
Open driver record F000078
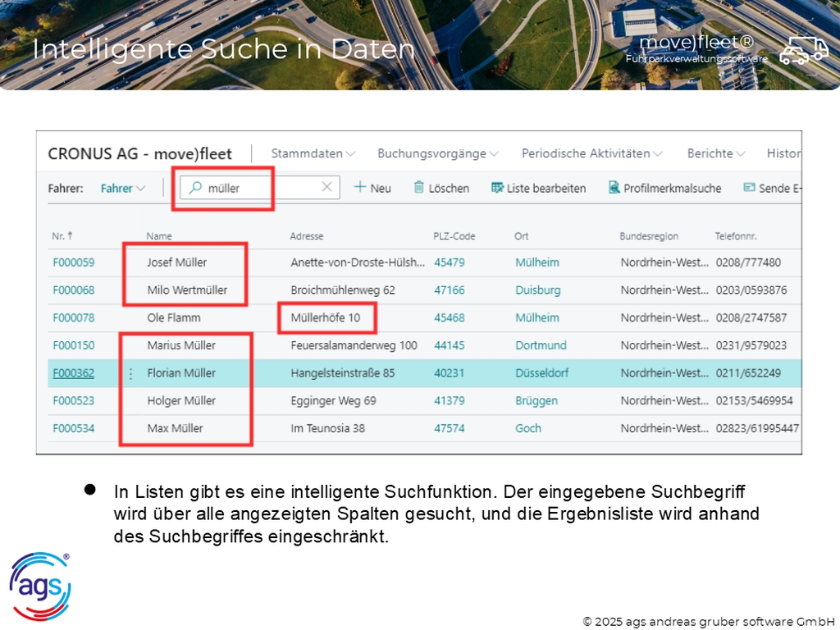[73, 317]
